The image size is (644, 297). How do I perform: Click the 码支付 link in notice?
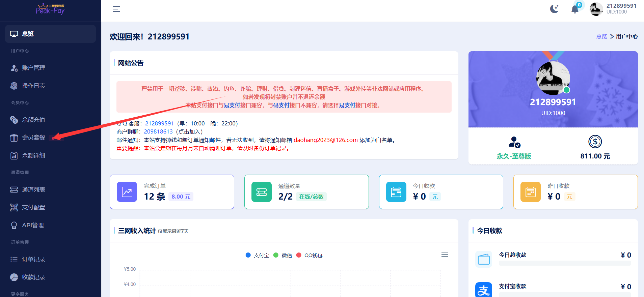point(281,105)
